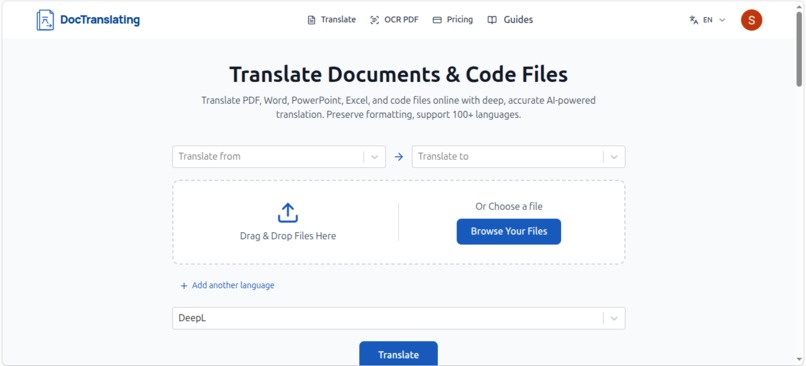Expand the Translate to chevron arrow

614,157
